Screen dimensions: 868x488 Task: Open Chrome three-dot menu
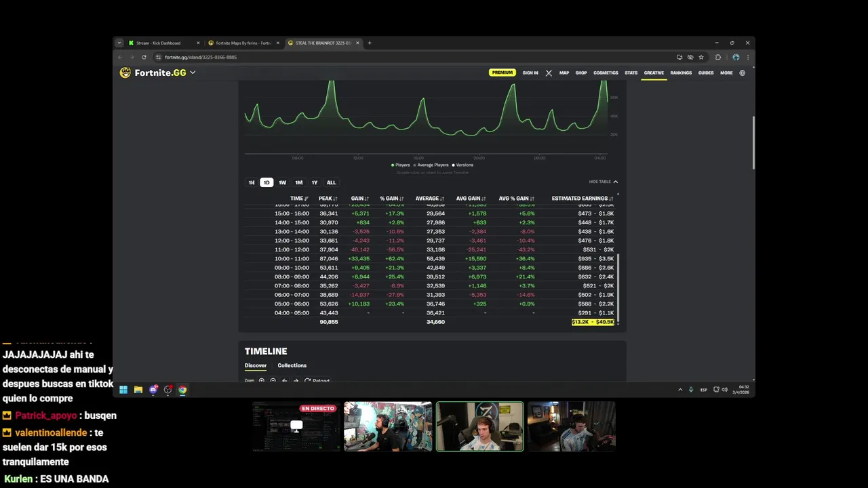click(748, 57)
